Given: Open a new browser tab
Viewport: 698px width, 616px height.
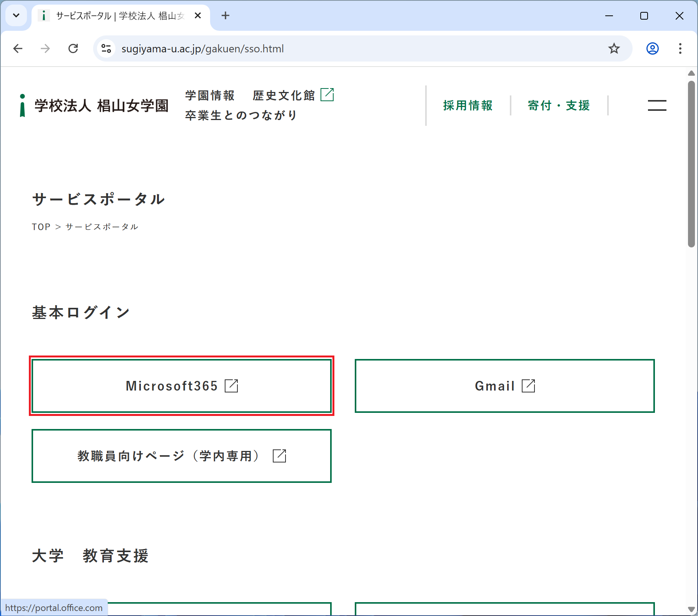Looking at the screenshot, I should coord(225,16).
